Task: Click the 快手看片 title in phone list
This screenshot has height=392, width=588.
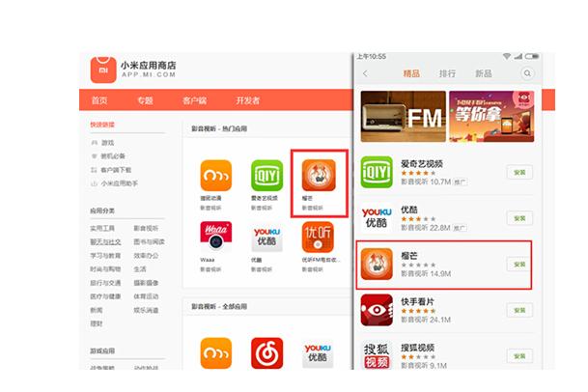Action: (x=417, y=301)
